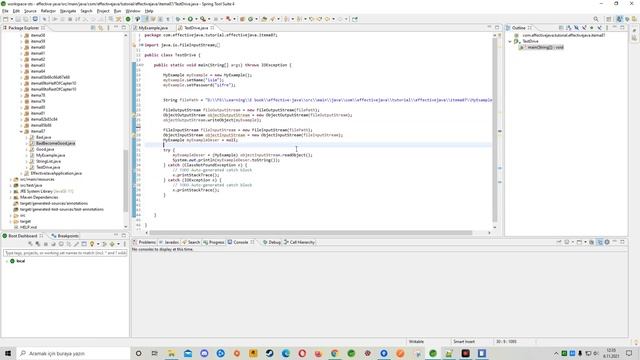Open the Edit menu

pos(16,11)
